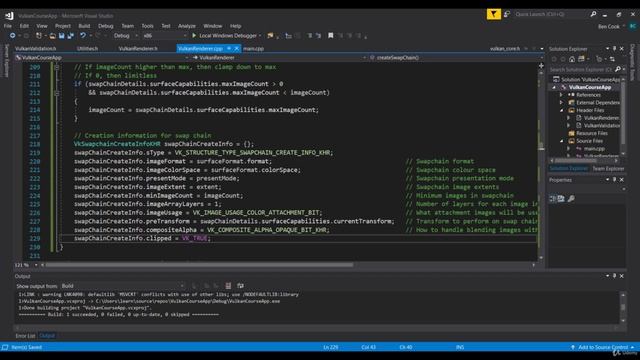Switch to the main.cpp tab
Viewport: 640px width, 360px height.
coord(253,49)
